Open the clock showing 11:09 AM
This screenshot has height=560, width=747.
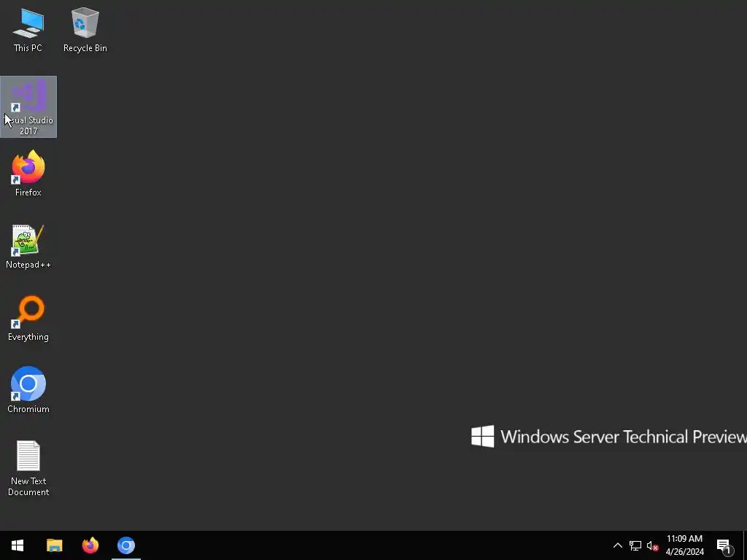684,545
